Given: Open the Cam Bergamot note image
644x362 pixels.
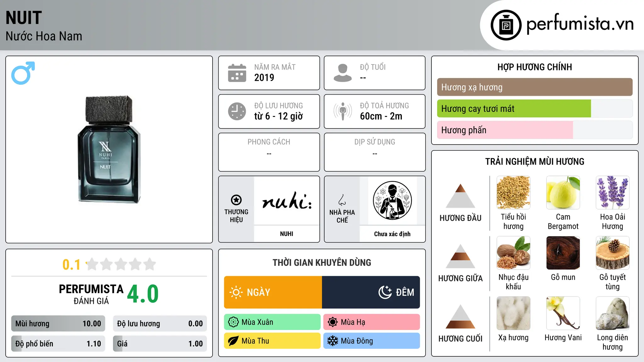Looking at the screenshot, I should (563, 193).
